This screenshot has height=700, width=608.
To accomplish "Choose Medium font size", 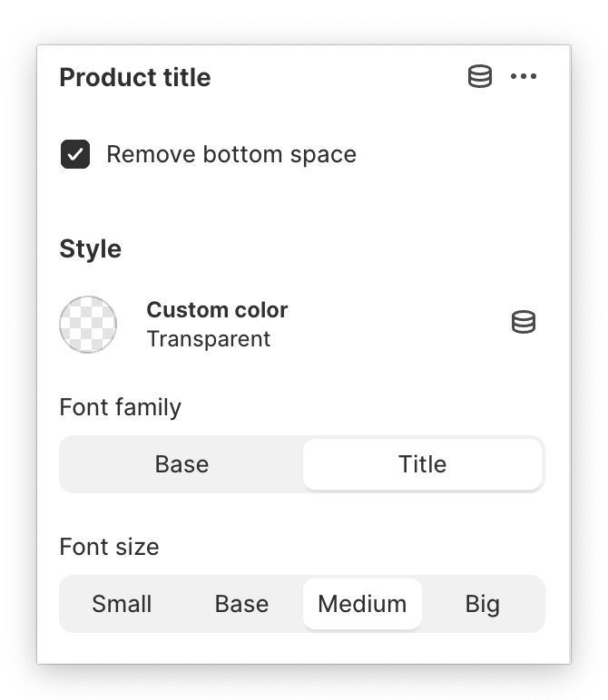I will coord(362,604).
